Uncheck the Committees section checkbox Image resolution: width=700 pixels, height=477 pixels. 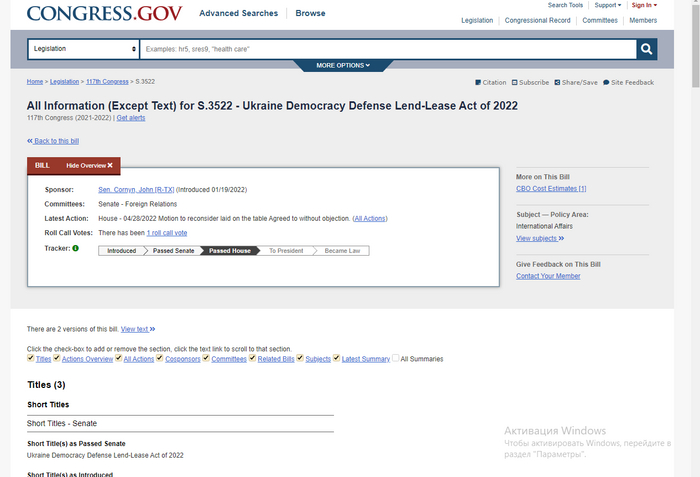[206, 358]
